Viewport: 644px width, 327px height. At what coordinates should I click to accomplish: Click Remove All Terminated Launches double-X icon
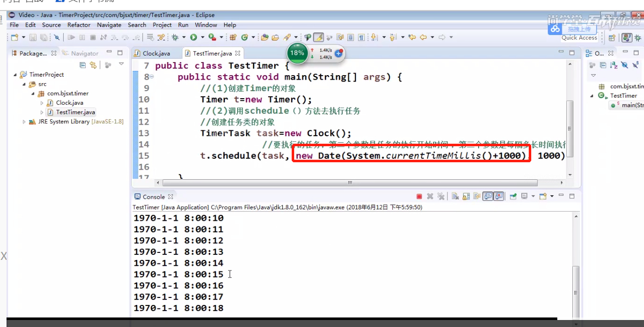pyautogui.click(x=441, y=196)
